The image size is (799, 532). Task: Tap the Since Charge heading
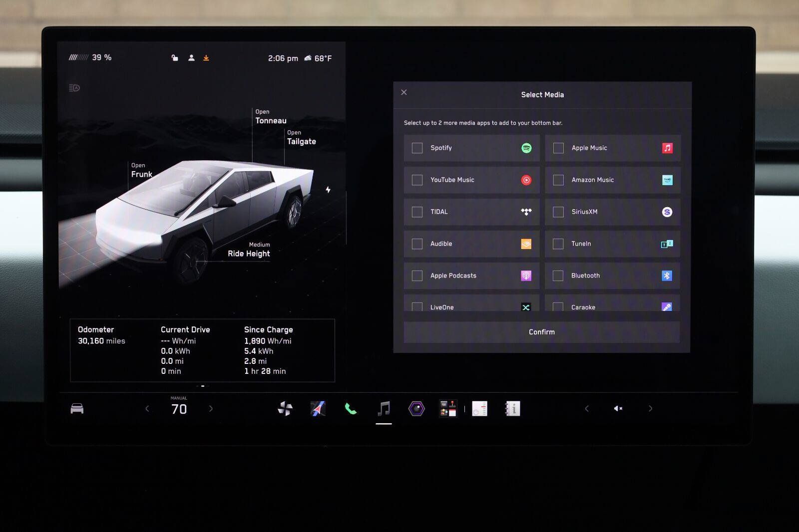[269, 330]
